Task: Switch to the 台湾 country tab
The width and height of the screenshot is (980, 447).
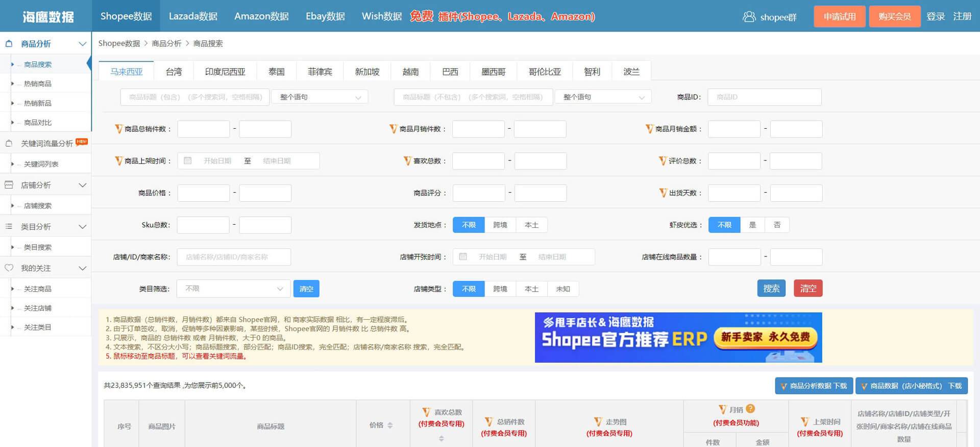Action: coord(174,72)
